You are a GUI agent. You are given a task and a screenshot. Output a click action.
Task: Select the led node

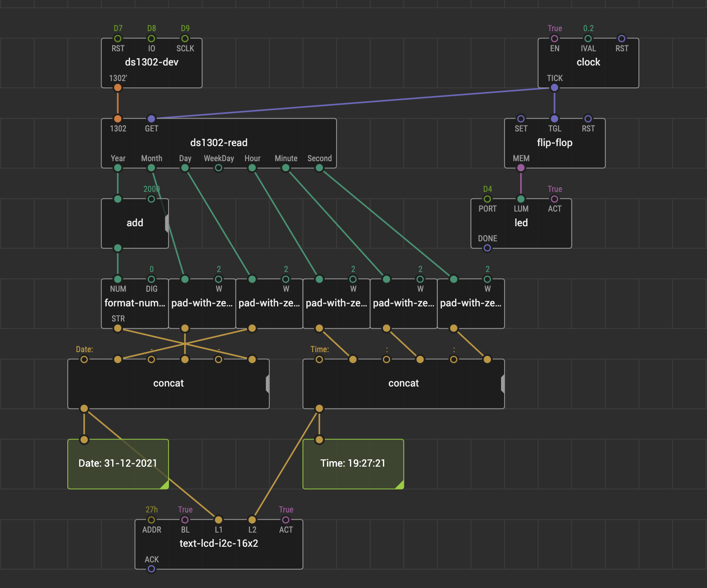[521, 223]
